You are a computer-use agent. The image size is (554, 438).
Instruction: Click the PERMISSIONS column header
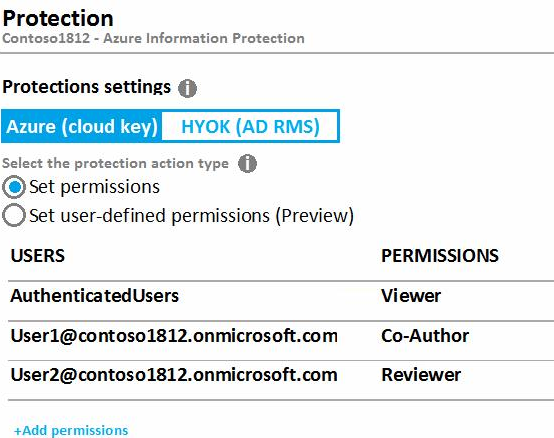(440, 256)
